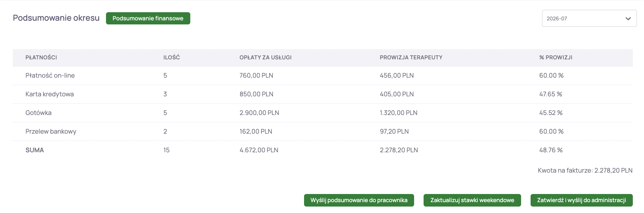This screenshot has width=644, height=213.
Task: Click quantity 2 in Przelew bankowy row
Action: [165, 132]
